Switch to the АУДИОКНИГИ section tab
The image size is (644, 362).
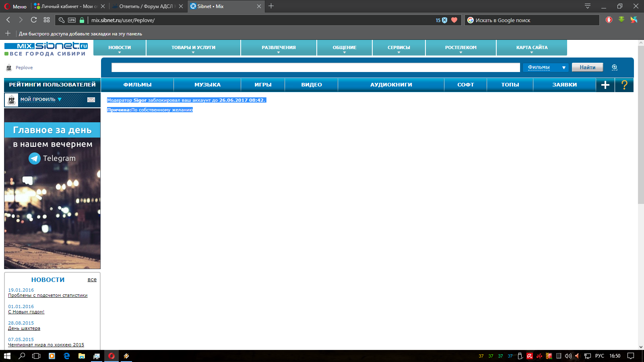tap(391, 85)
